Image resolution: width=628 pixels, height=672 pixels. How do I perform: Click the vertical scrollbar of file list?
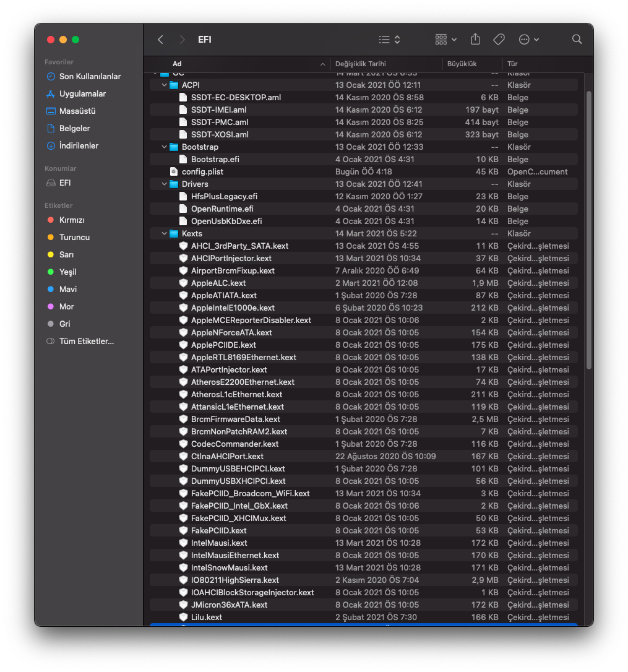coord(588,229)
